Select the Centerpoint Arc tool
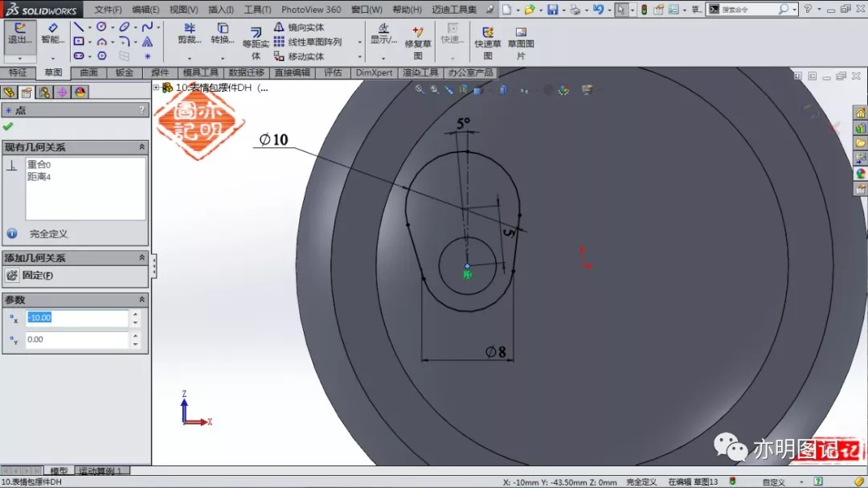 click(x=102, y=42)
